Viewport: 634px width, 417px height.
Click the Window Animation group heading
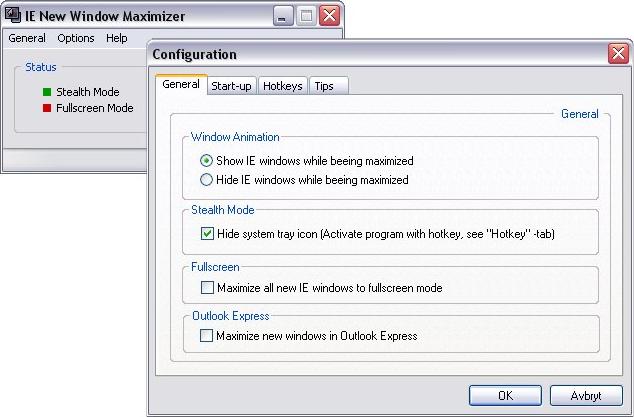point(235,137)
